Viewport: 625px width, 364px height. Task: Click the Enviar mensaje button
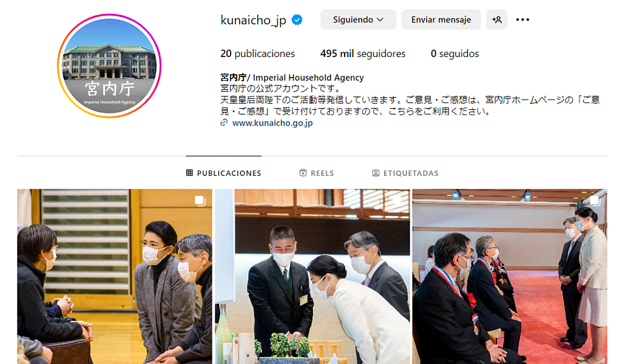(x=441, y=19)
